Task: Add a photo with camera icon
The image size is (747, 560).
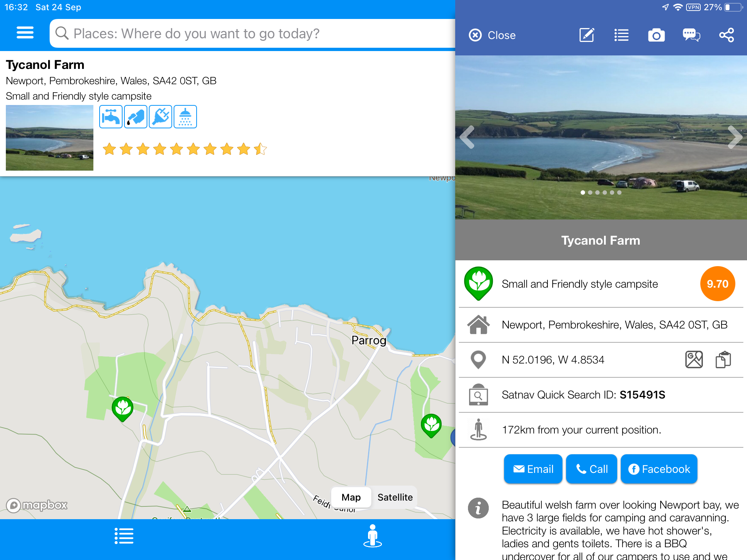Action: click(x=656, y=35)
